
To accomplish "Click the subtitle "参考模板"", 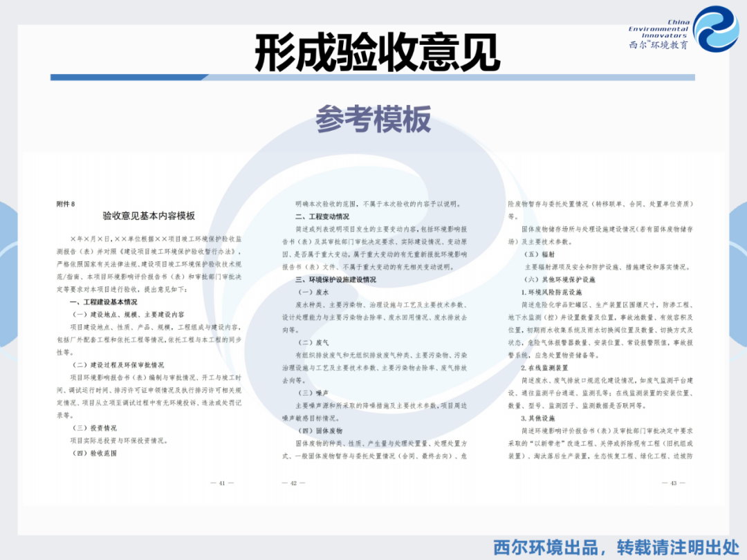I will tap(373, 120).
